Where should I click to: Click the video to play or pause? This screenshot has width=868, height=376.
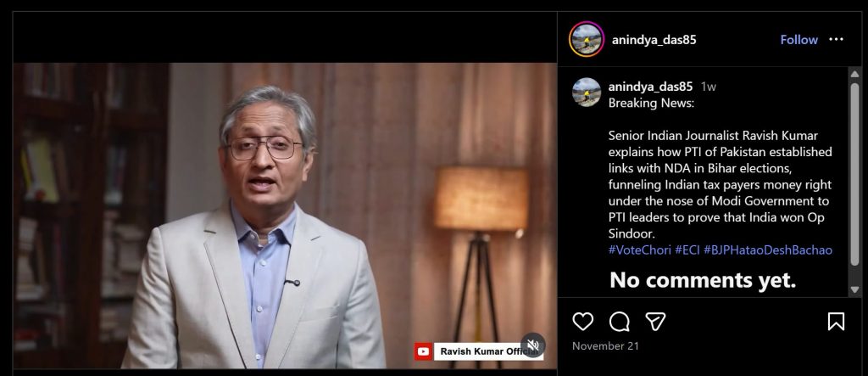[284, 212]
